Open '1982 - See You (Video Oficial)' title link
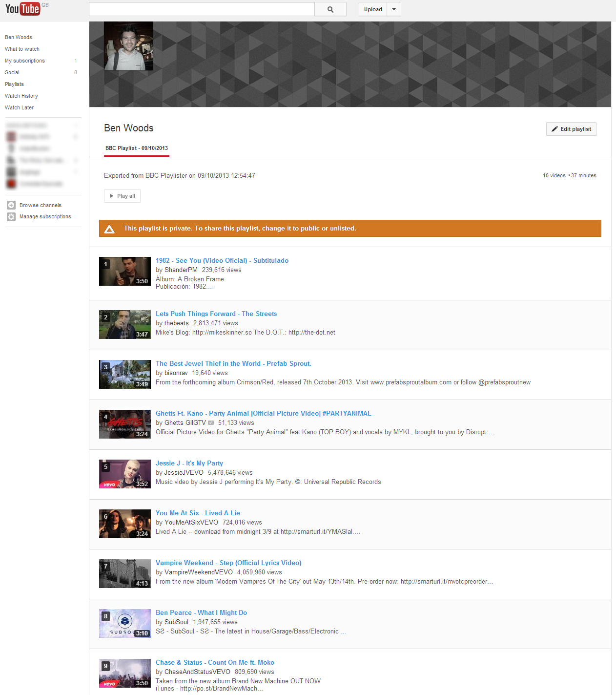The height and width of the screenshot is (695, 616). [x=222, y=260]
